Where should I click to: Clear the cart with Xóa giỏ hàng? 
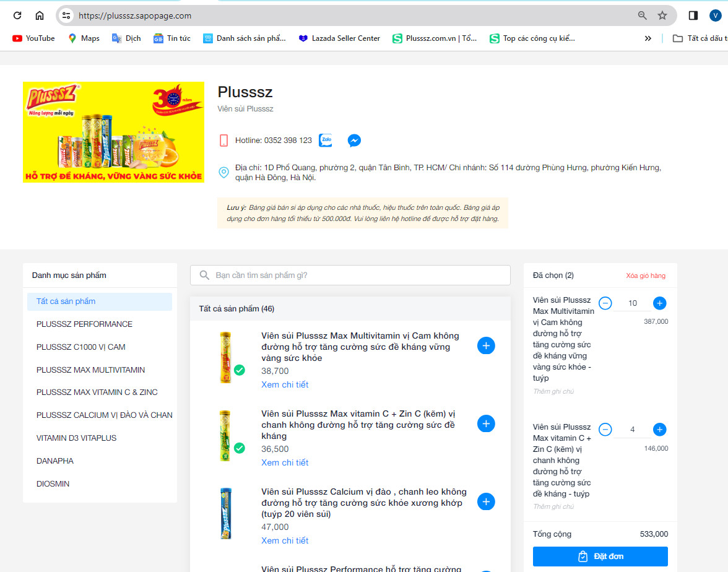[645, 276]
